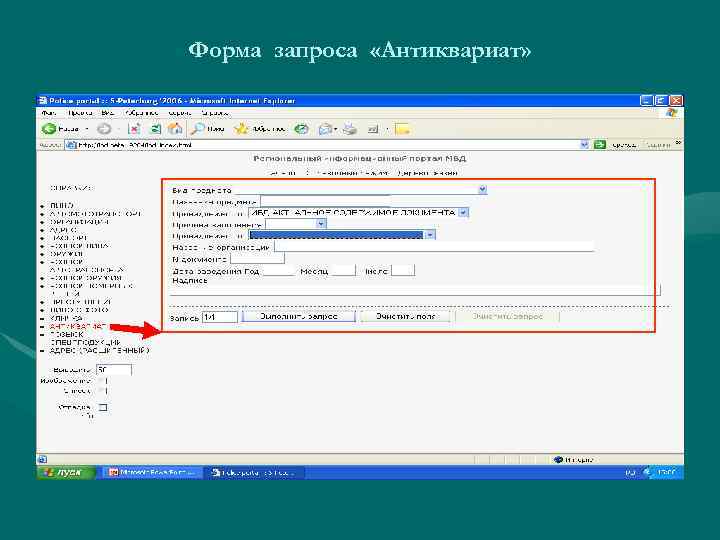Expand the Вид предмета dropdown
The height and width of the screenshot is (540, 720).
coord(482,189)
